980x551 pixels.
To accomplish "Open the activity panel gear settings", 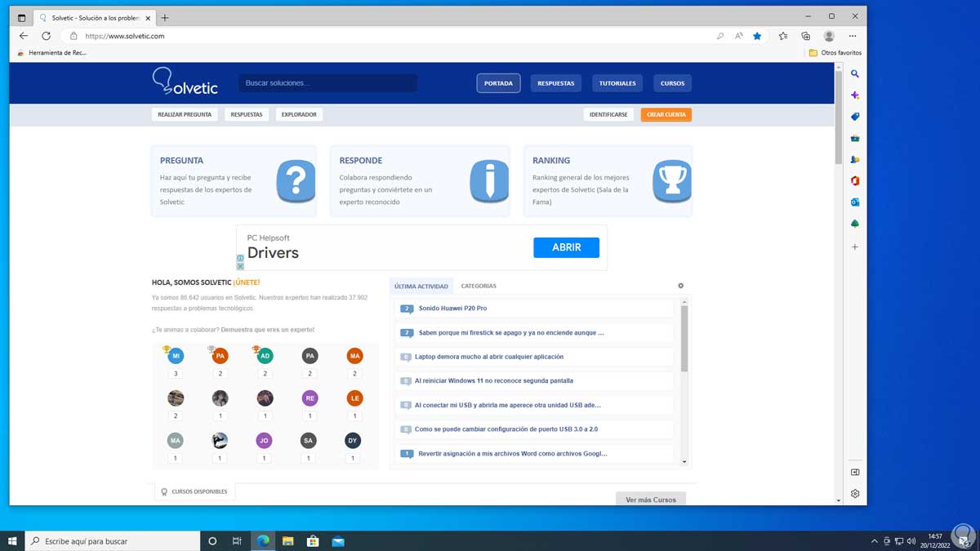I will click(681, 286).
